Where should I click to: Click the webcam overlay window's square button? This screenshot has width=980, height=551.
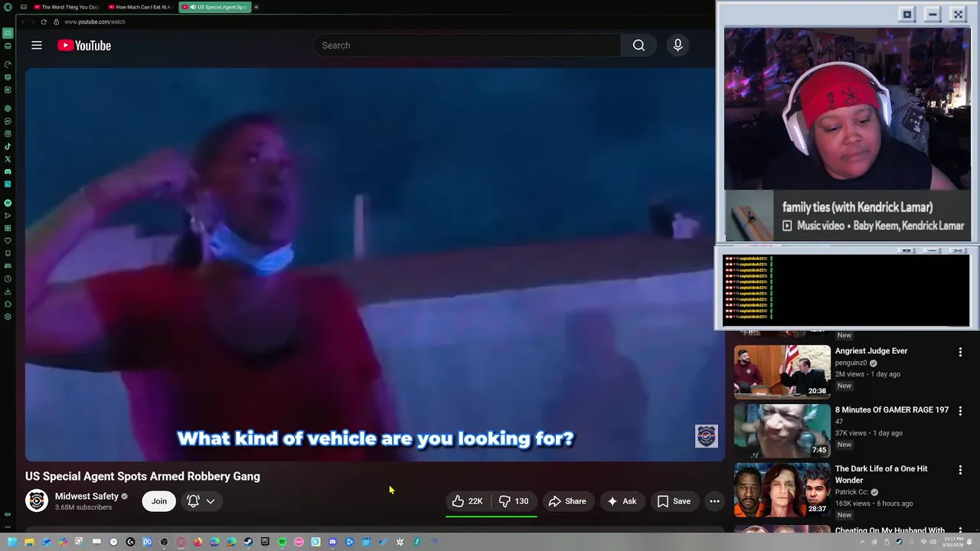click(907, 14)
